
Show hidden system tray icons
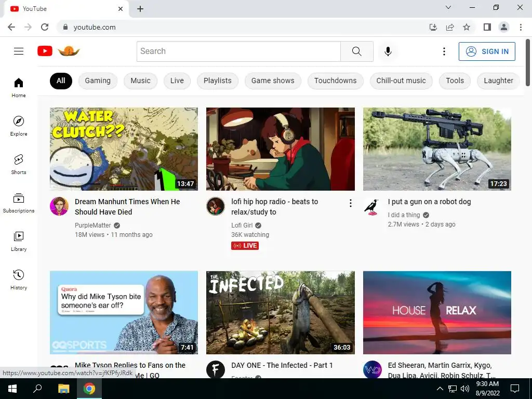point(440,389)
